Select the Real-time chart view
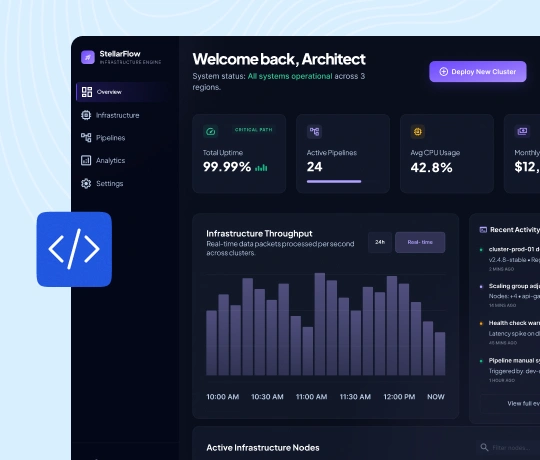The width and height of the screenshot is (540, 460). coord(420,242)
